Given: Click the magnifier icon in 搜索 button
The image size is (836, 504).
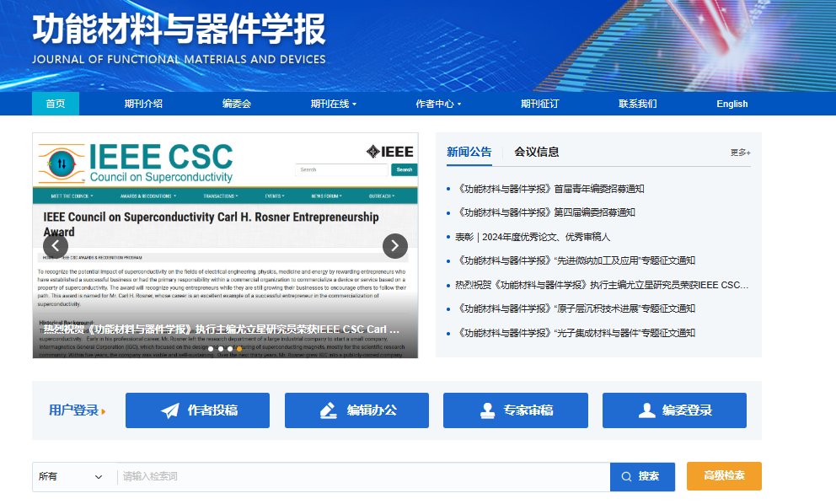Looking at the screenshot, I should coord(626,476).
